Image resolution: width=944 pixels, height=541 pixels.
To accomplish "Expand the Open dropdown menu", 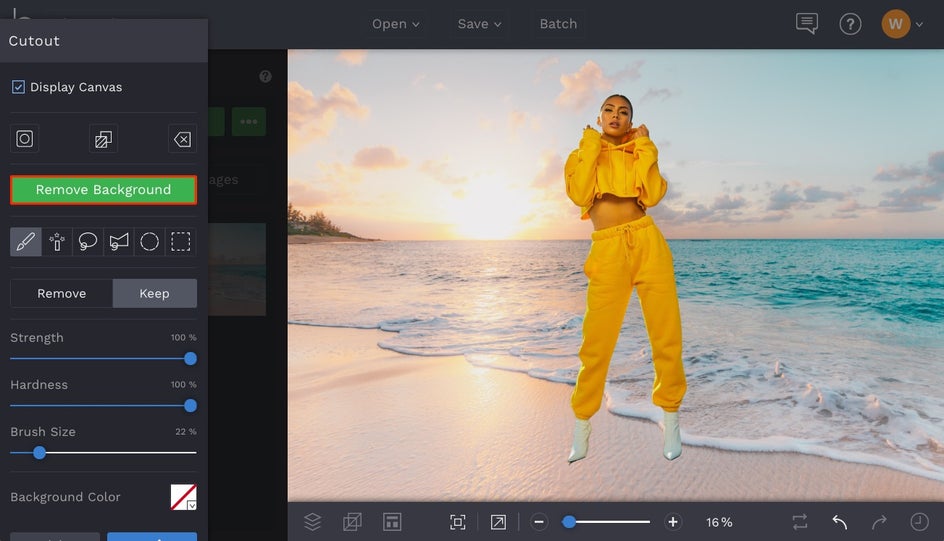I will click(x=396, y=24).
